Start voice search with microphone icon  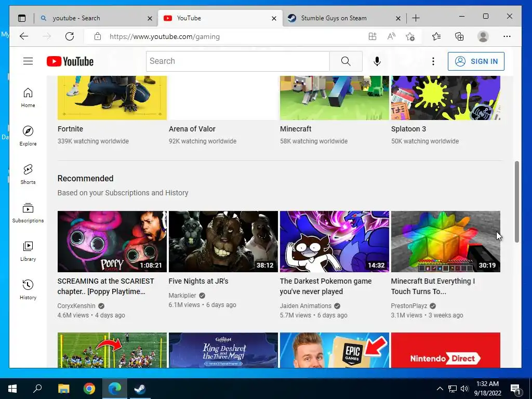[377, 61]
